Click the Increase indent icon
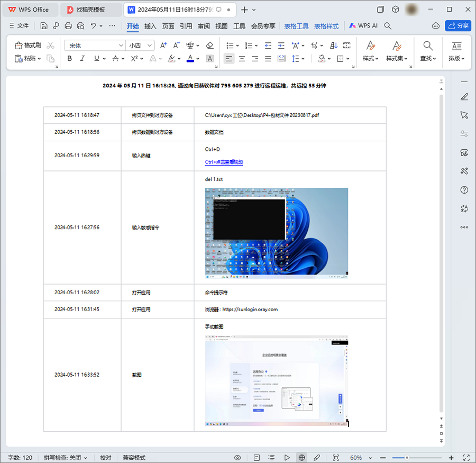Image resolution: width=476 pixels, height=463 pixels. tap(281, 46)
